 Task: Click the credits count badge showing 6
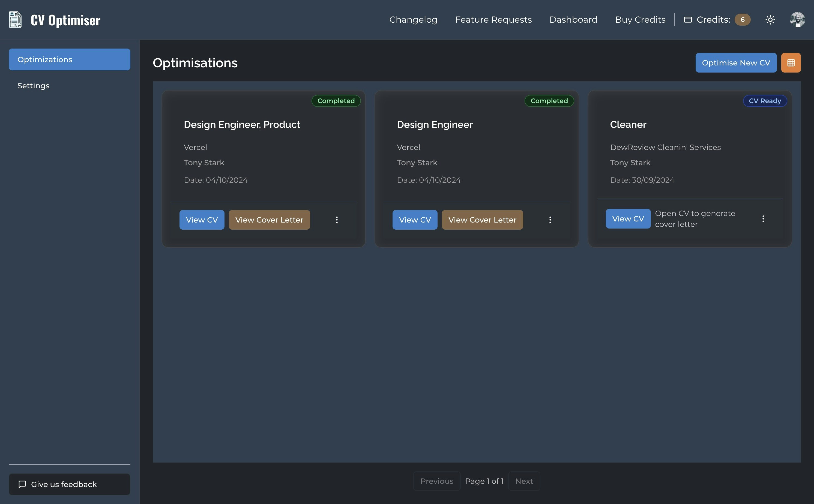(742, 20)
